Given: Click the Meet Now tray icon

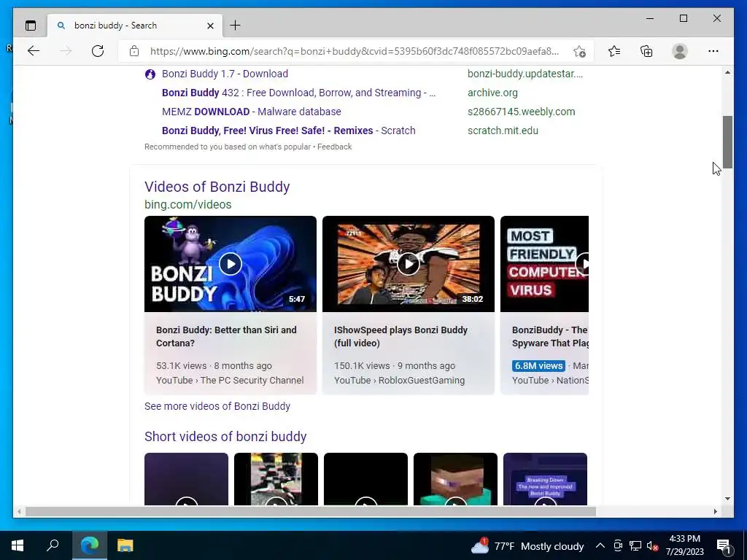Looking at the screenshot, I should pyautogui.click(x=618, y=545).
